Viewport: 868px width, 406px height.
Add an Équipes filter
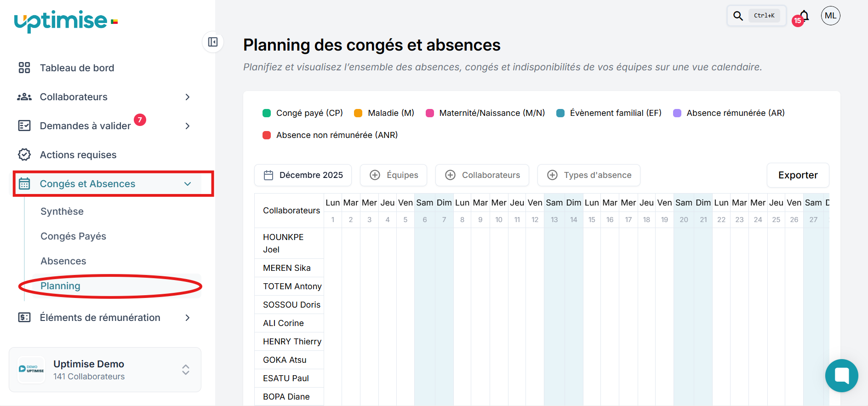coord(394,175)
